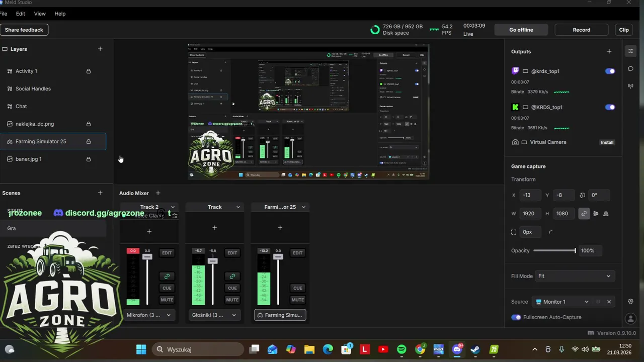Show hidden system tray icons chevron
This screenshot has height=362, width=644.
534,349
